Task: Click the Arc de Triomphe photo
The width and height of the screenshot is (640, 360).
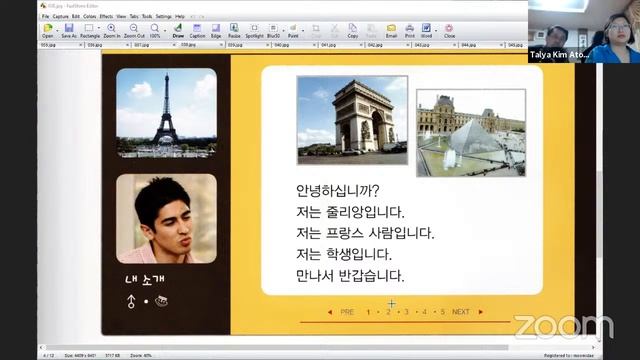Action: tap(352, 120)
